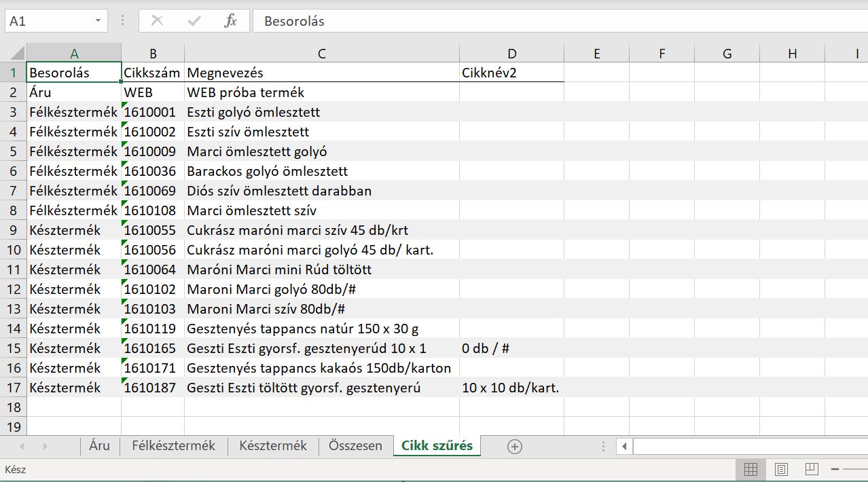
Task: Switch to Normal view in status bar
Action: [751, 469]
